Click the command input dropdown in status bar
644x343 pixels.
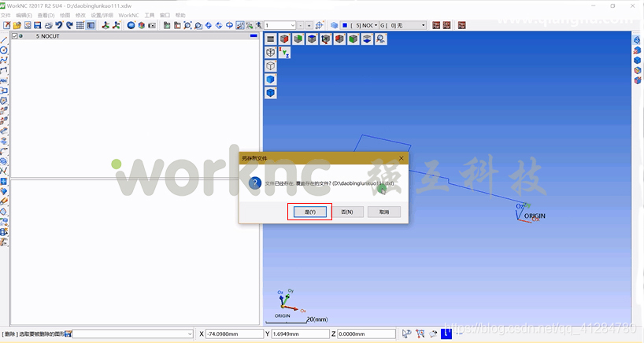[x=133, y=334]
